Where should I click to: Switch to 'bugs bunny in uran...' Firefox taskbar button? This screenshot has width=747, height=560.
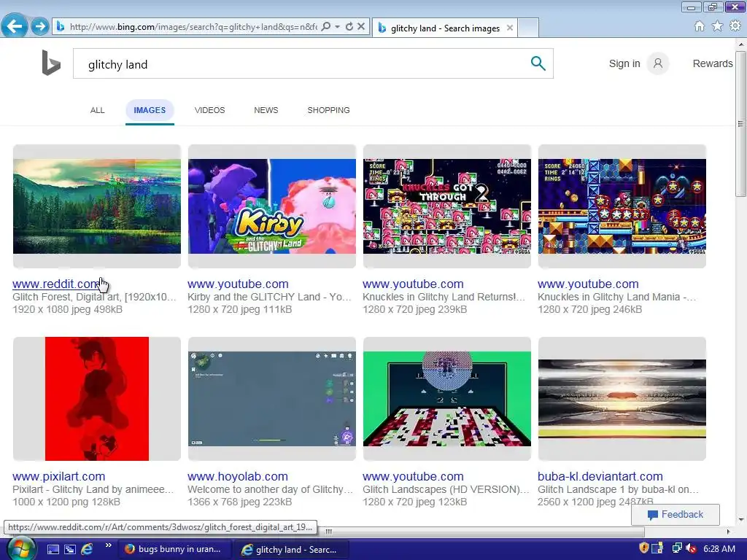click(x=174, y=549)
